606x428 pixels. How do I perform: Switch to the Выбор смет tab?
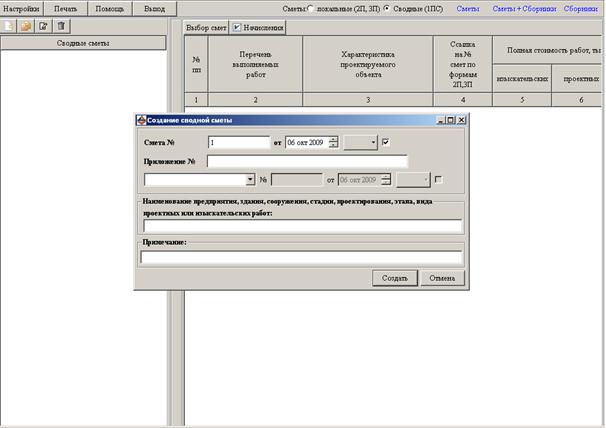(x=206, y=28)
